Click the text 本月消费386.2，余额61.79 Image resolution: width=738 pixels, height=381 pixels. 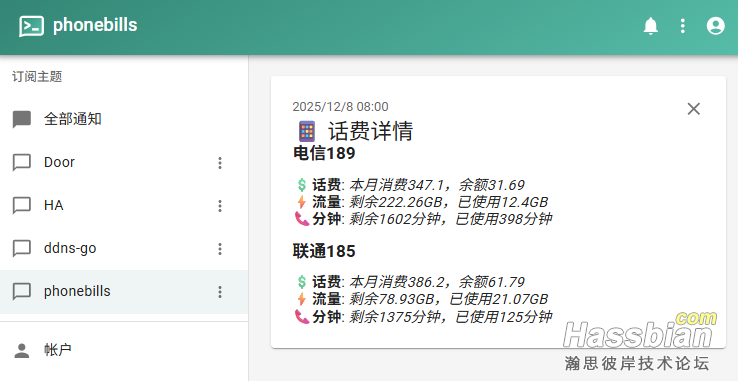(436, 283)
